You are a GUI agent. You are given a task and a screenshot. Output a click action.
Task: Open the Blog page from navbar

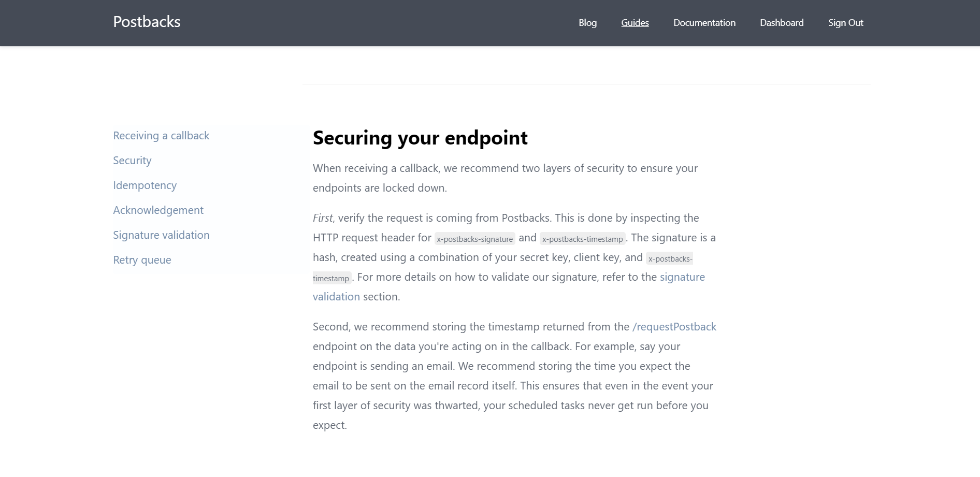587,23
